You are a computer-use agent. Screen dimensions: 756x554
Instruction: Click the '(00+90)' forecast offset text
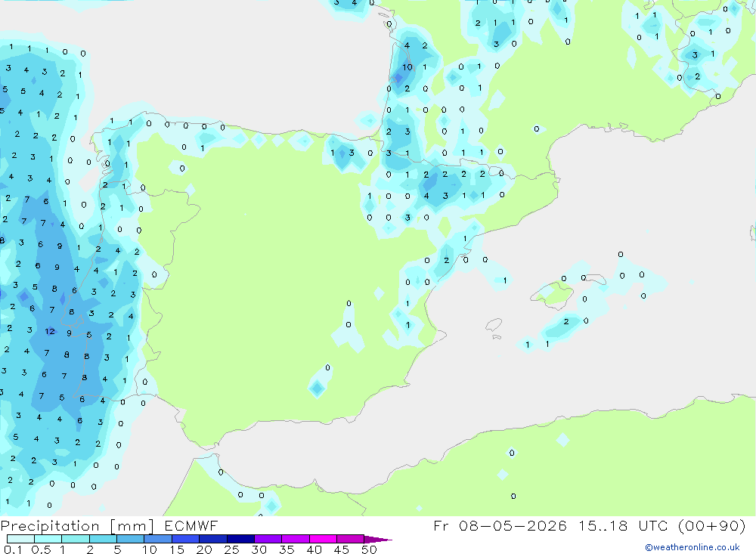click(x=711, y=525)
